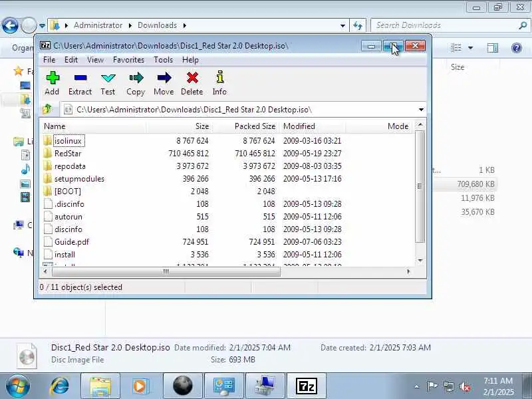Sort by the Mode column header
Viewport: 532px width, 399px height.
tap(378, 126)
